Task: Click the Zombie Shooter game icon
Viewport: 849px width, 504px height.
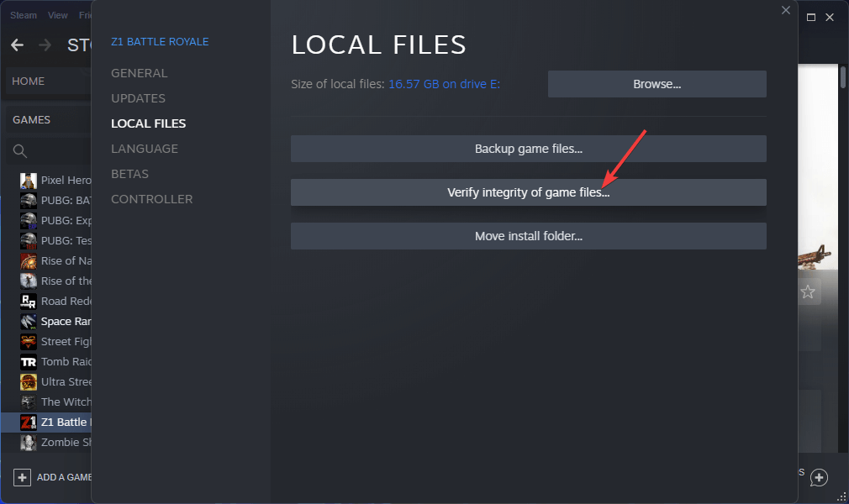Action: coord(28,443)
